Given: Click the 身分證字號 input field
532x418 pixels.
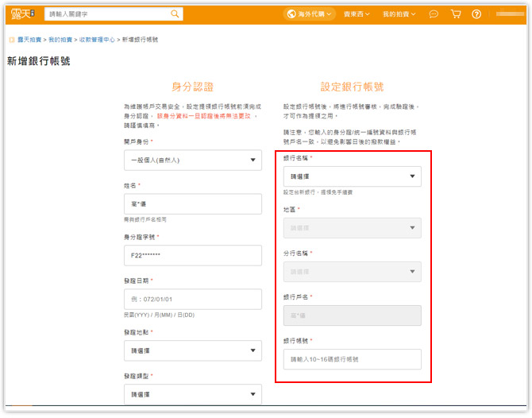Looking at the screenshot, I should (x=193, y=255).
